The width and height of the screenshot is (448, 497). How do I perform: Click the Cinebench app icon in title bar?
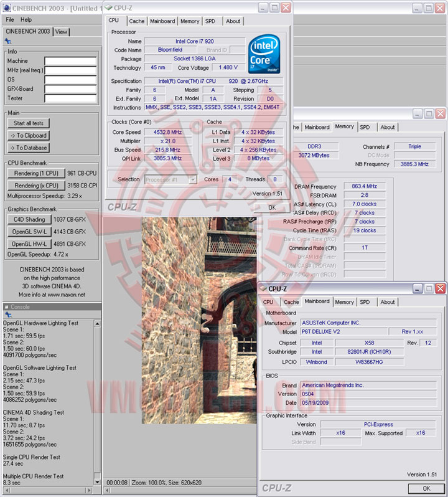tap(7, 7)
